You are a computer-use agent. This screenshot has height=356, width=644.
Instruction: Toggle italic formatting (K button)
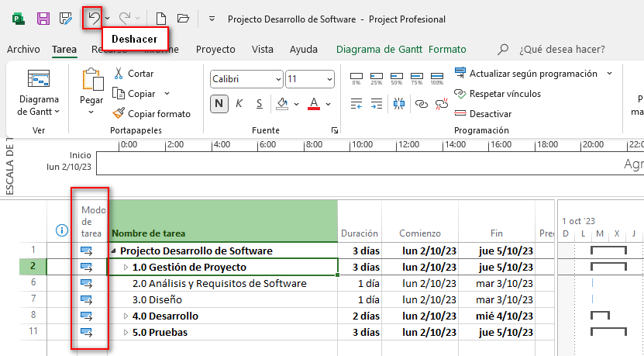[x=239, y=103]
